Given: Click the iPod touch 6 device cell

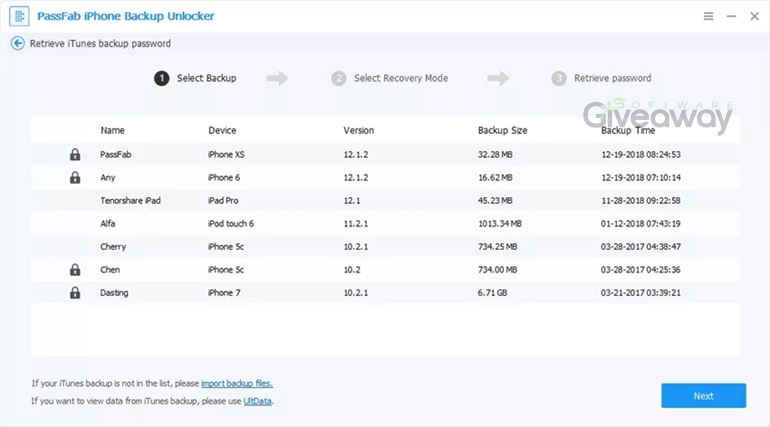Looking at the screenshot, I should (x=230, y=223).
